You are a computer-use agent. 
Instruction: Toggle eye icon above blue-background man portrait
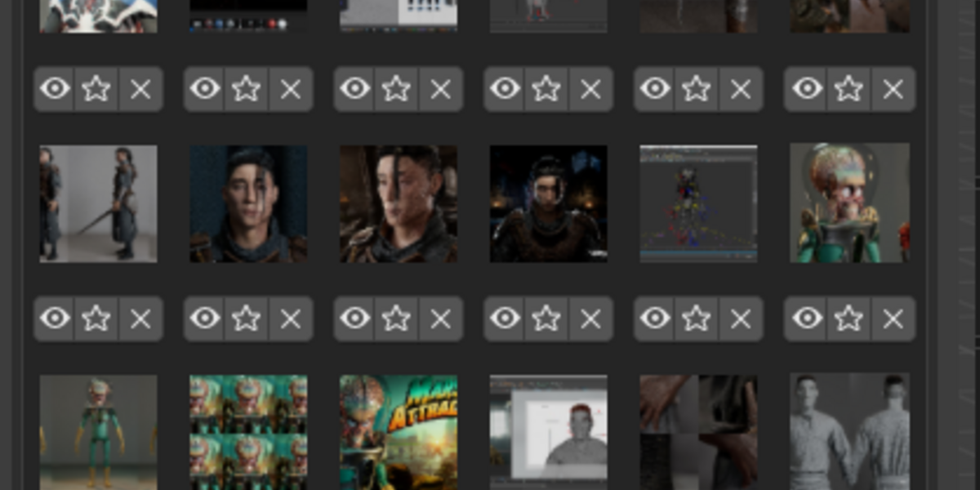[205, 89]
